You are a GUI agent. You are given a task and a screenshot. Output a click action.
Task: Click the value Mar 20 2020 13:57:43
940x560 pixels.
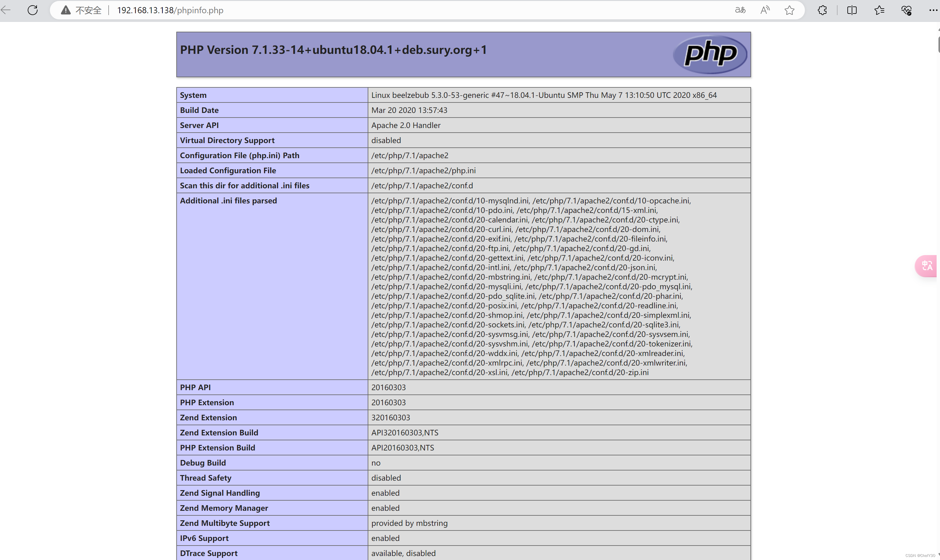click(x=409, y=110)
